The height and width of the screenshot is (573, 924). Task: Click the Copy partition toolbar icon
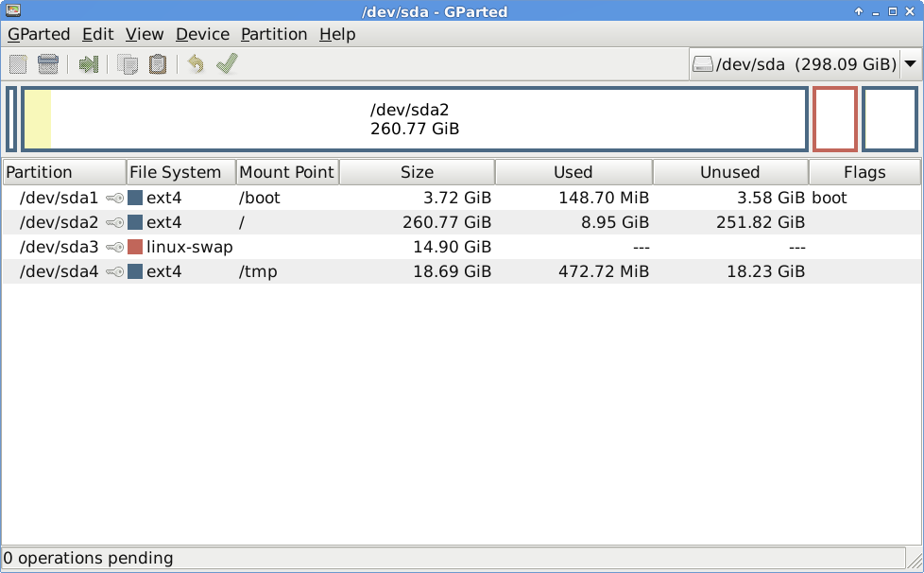[128, 63]
